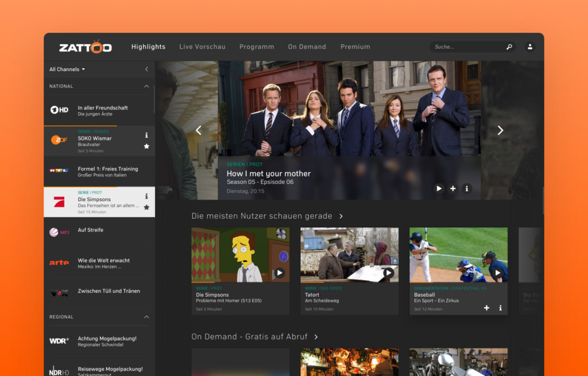
Task: Select the arte channel logo
Action: 59,263
